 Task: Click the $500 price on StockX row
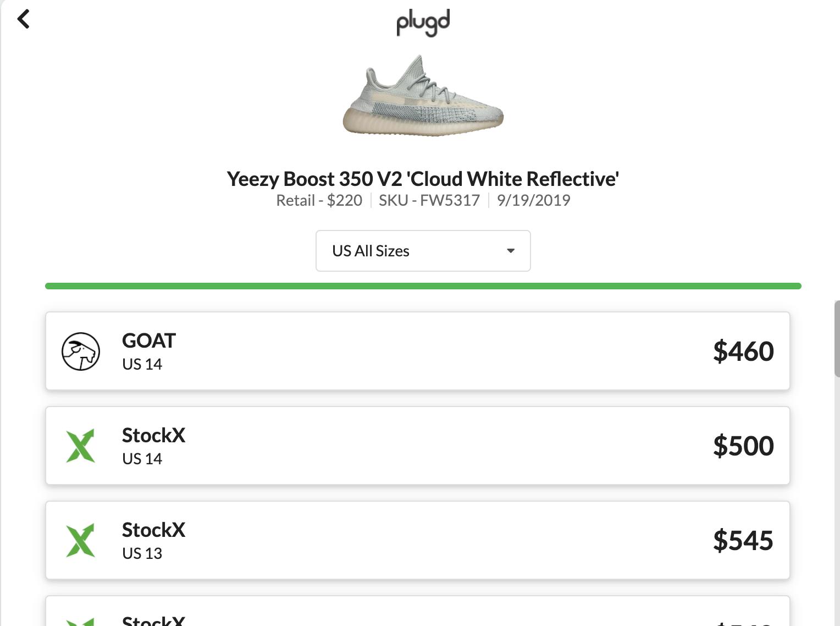(x=743, y=446)
